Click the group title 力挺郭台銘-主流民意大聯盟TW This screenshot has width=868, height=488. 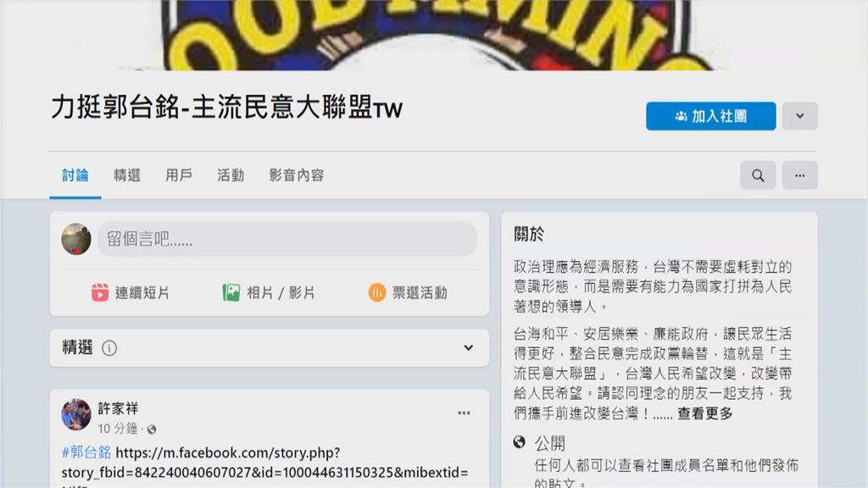(227, 107)
